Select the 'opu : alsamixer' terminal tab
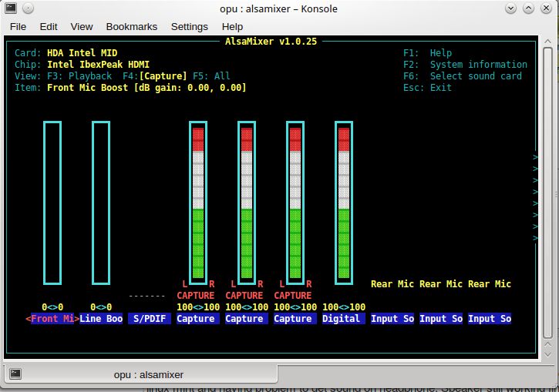The height and width of the screenshot is (392, 559). [140, 374]
